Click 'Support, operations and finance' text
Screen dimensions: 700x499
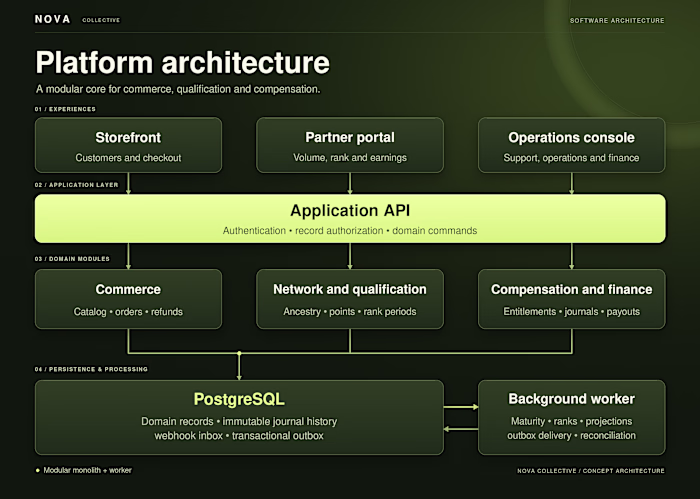tap(571, 158)
